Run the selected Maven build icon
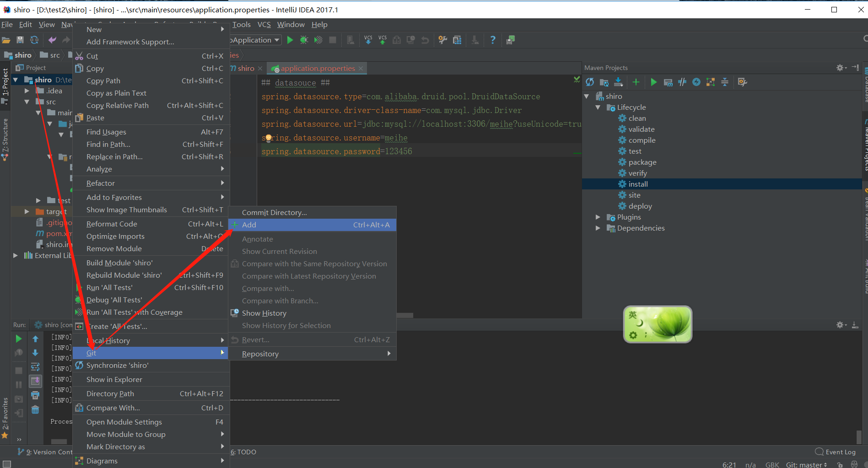This screenshot has height=468, width=868. tap(653, 82)
